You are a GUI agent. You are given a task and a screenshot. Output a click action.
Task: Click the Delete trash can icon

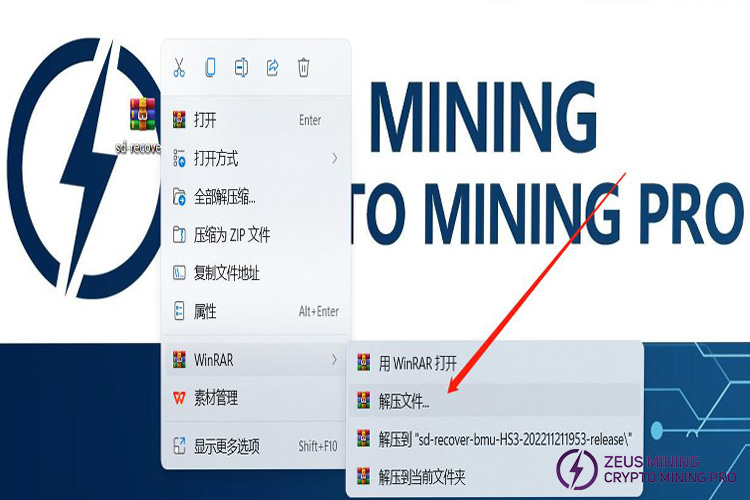pyautogui.click(x=303, y=68)
